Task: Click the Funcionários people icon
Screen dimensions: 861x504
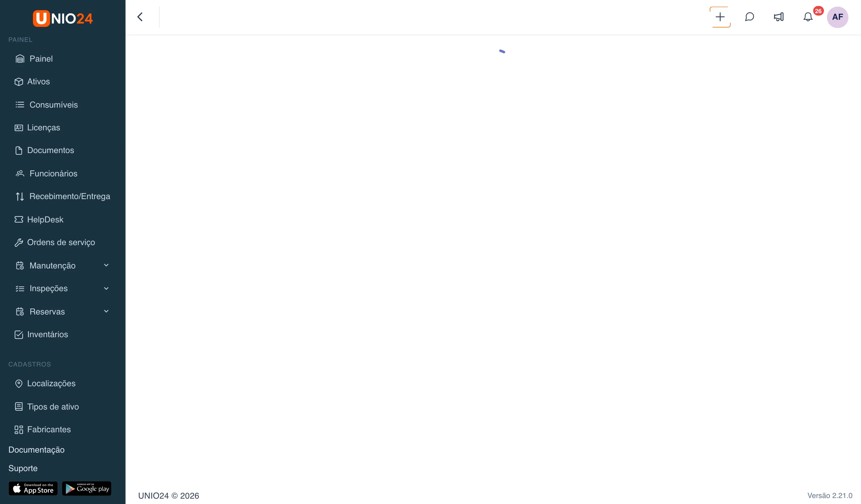Action: pyautogui.click(x=20, y=173)
